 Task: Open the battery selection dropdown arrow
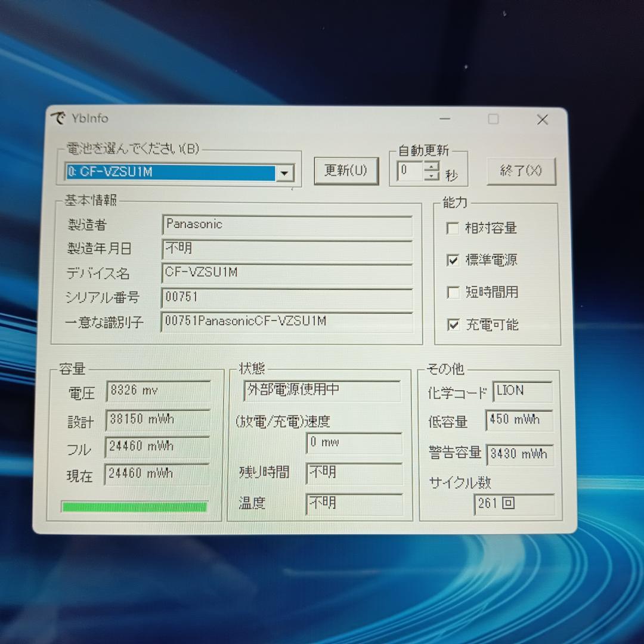[x=284, y=173]
